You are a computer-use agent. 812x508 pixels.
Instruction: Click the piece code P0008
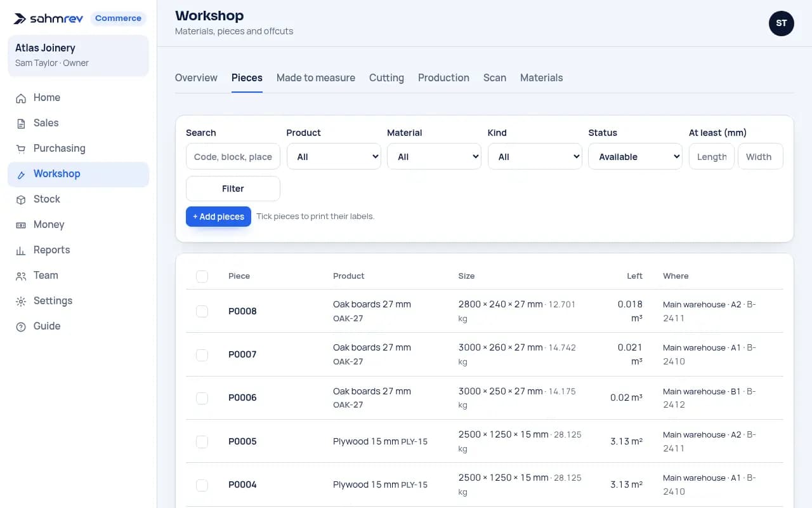(x=242, y=311)
